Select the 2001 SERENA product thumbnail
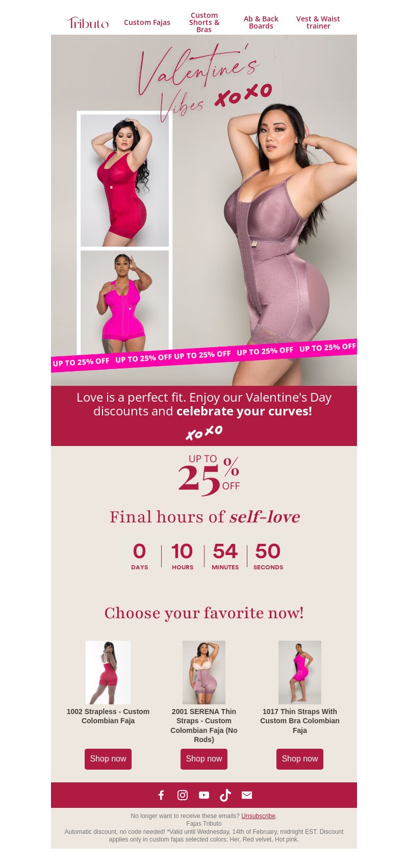Image resolution: width=408 pixels, height=868 pixels. click(204, 672)
